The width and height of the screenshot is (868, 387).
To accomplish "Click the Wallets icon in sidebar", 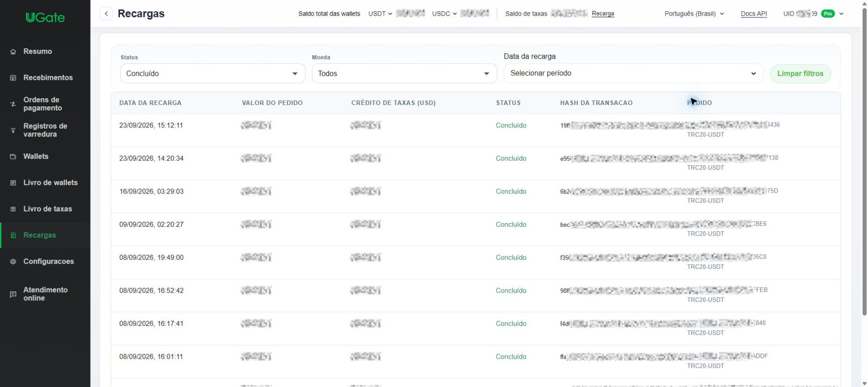I will [x=13, y=157].
